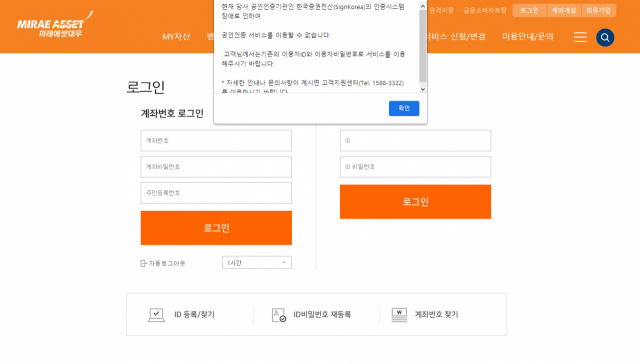
Task: Open the 금융소비자포털 link
Action: coord(484,11)
